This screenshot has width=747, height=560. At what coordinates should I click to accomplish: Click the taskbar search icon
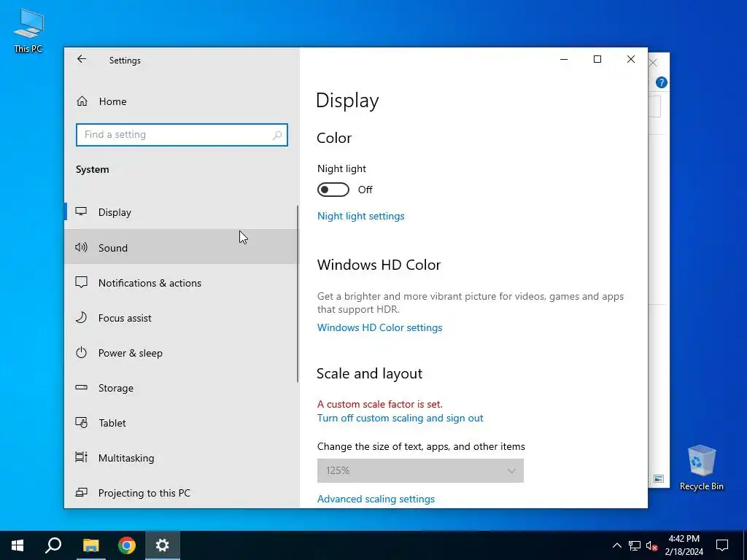coord(53,545)
